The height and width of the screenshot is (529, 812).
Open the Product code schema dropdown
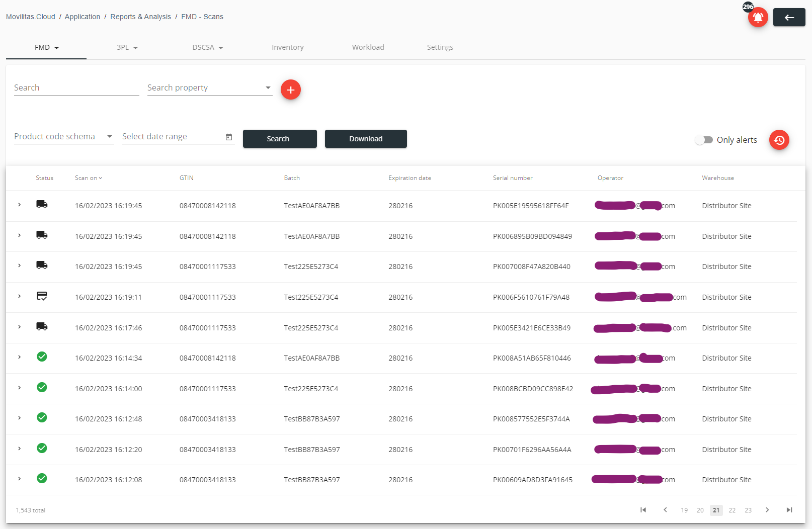(64, 136)
